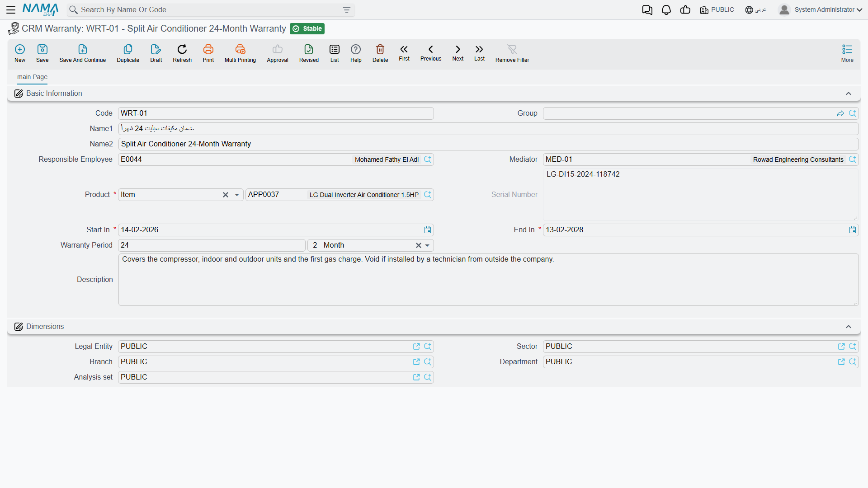This screenshot has width=868, height=488.
Task: Click the Stable status badge
Action: [x=307, y=29]
